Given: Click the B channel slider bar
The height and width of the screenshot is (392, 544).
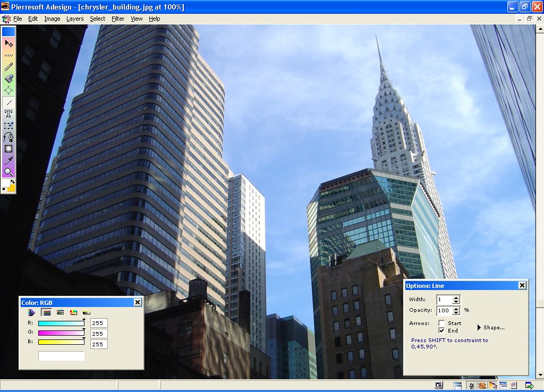Looking at the screenshot, I should [x=61, y=342].
